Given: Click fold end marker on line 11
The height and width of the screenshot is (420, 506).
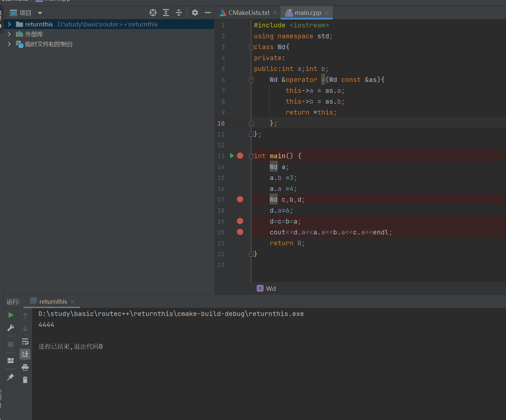Looking at the screenshot, I should tap(251, 134).
